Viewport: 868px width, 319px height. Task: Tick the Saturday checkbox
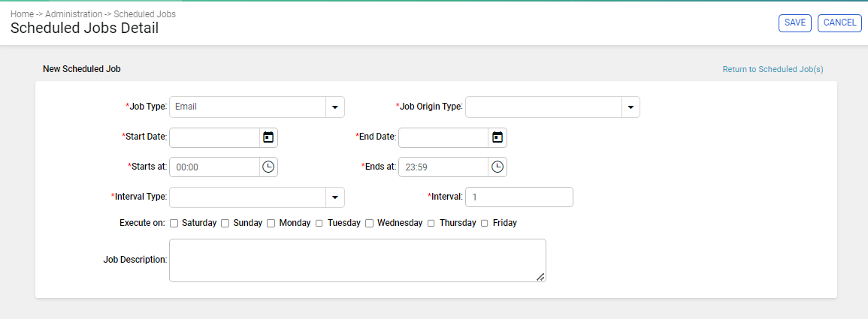point(174,224)
